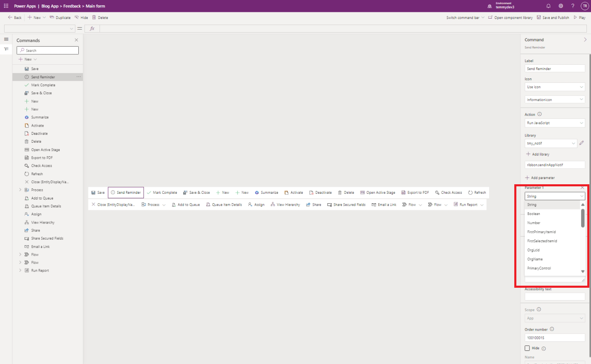Click Play button
This screenshot has width=591, height=364.
[x=579, y=18]
